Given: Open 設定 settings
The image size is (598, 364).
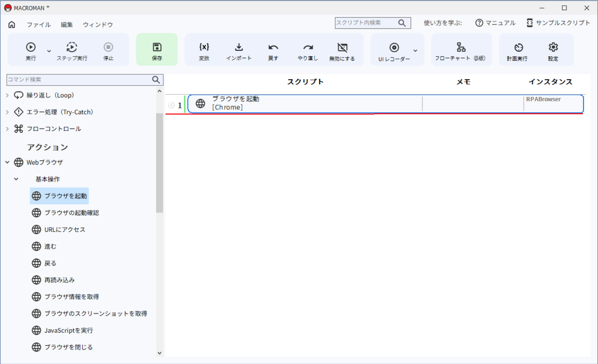Looking at the screenshot, I should pyautogui.click(x=553, y=51).
